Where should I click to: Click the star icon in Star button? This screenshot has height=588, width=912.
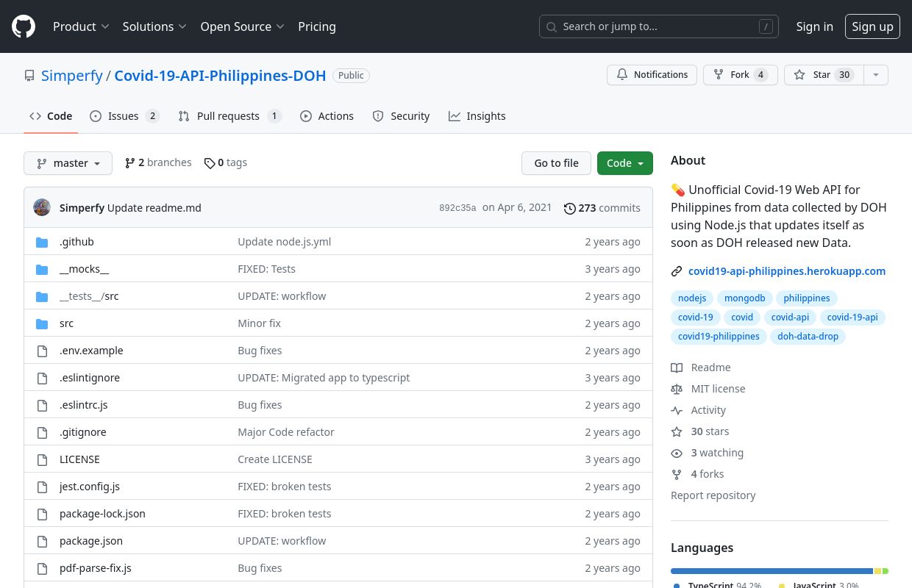799,75
